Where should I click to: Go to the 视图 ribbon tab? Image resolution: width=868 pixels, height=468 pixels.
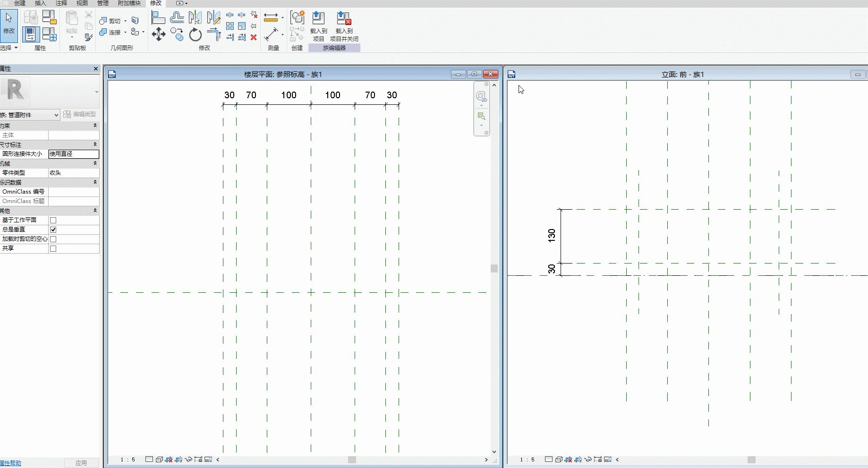(x=82, y=3)
